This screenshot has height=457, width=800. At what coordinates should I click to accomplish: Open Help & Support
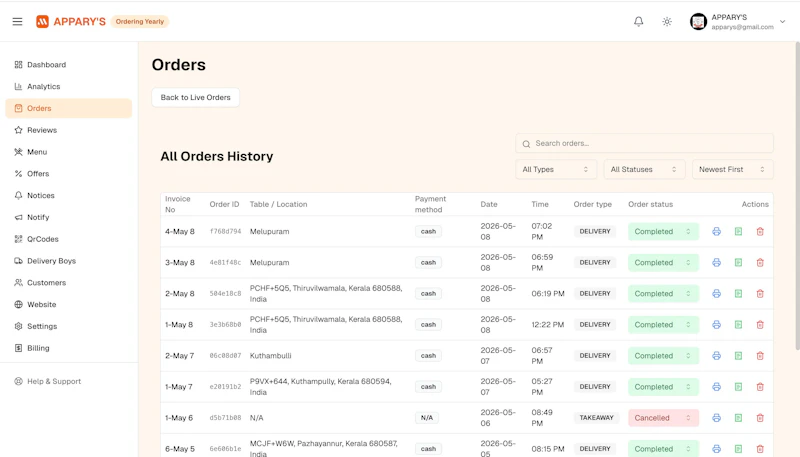tap(68, 382)
